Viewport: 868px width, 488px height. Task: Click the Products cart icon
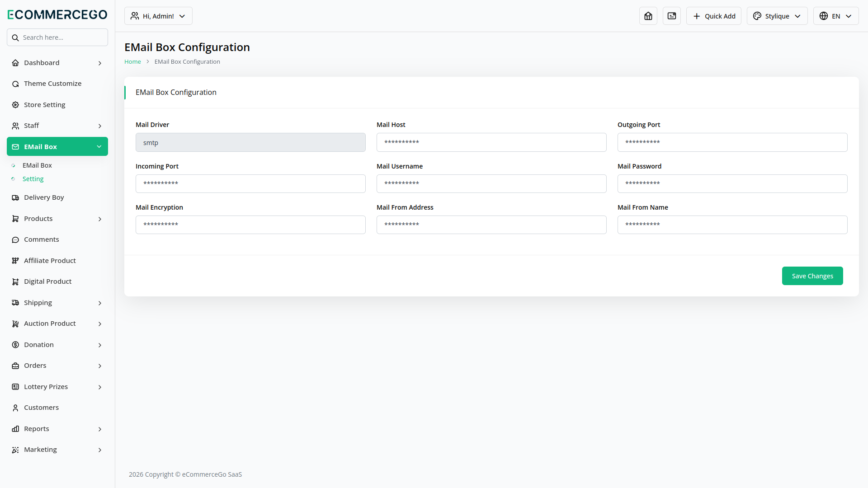point(15,219)
